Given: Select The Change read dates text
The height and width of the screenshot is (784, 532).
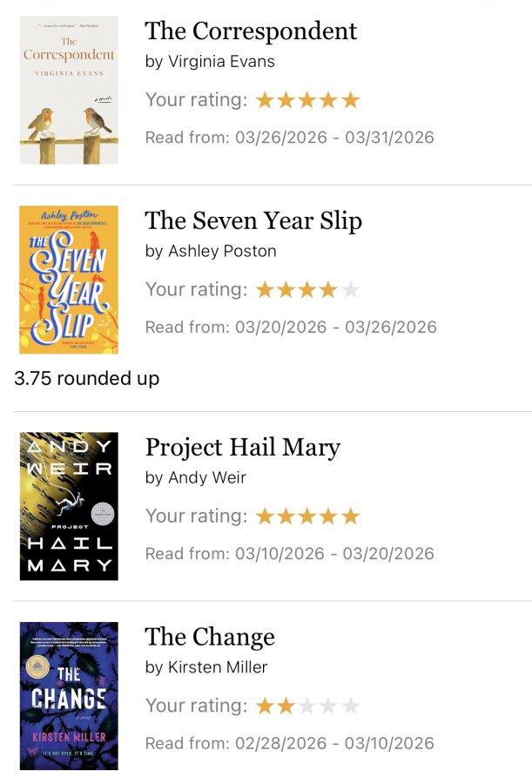Looking at the screenshot, I should (x=289, y=744).
